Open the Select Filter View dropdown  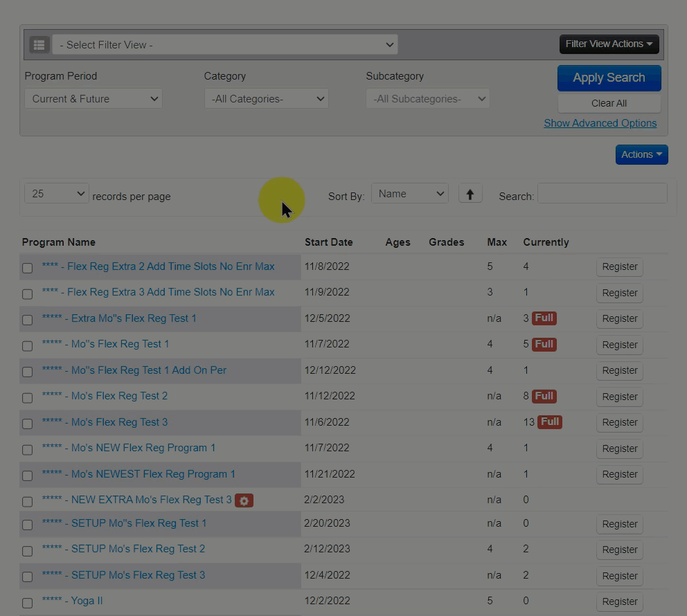[225, 45]
